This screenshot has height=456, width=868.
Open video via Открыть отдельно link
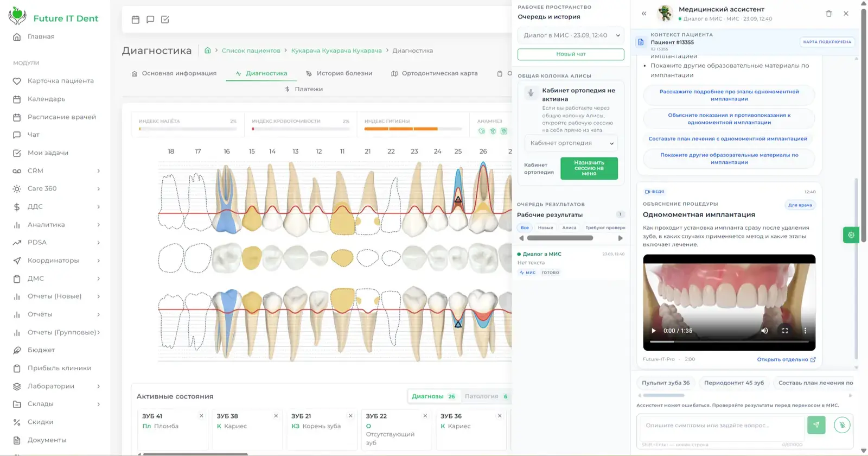coord(786,359)
